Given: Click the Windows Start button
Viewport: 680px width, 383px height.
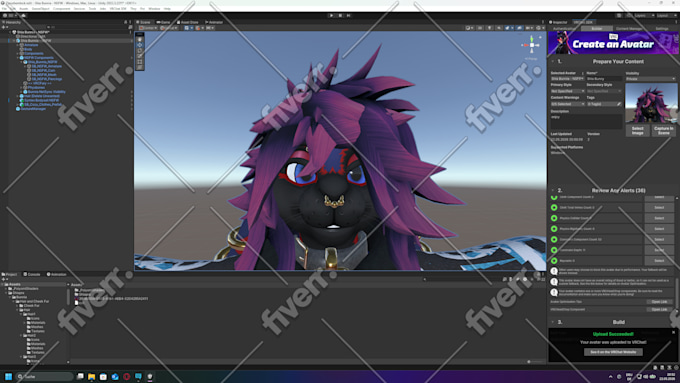Looking at the screenshot, I should coord(8,376).
